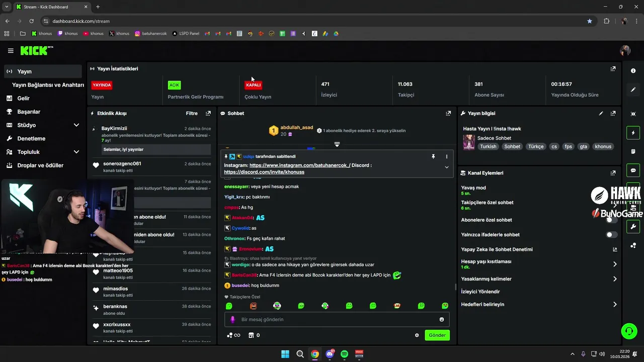Open Yayın Bağlantısı ve Anahtarı
The height and width of the screenshot is (362, 644).
[x=48, y=85]
